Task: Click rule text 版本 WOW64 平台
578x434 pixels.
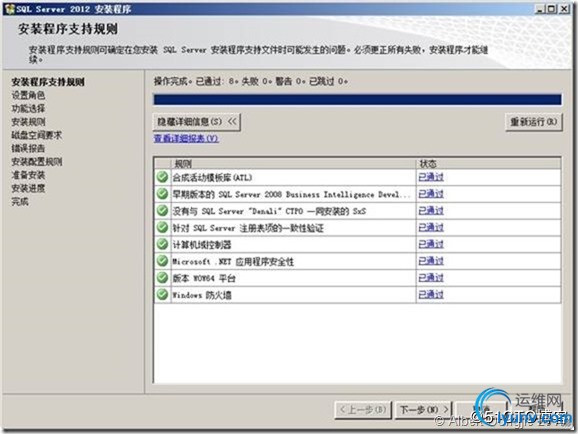Action: (204, 278)
